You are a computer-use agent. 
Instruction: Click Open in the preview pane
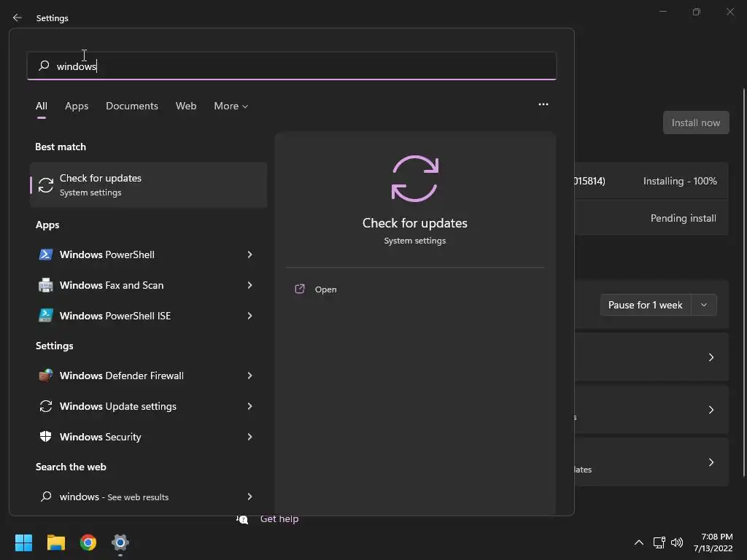click(325, 289)
